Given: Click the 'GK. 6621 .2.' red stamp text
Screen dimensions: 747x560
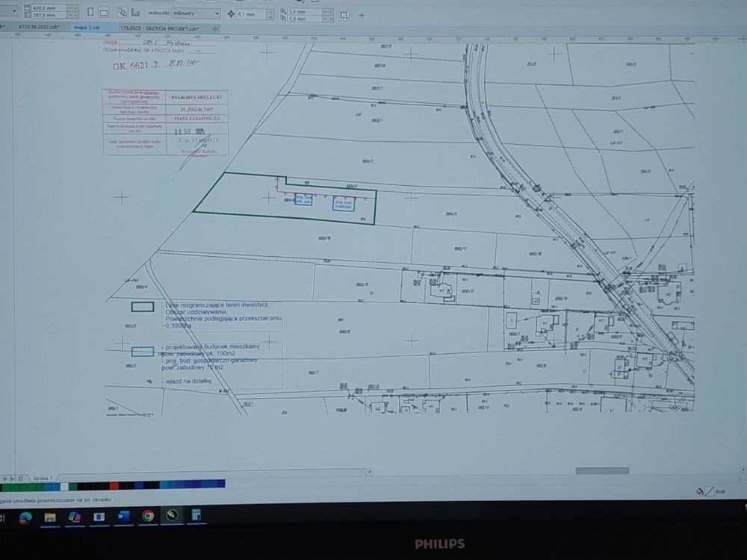Looking at the screenshot, I should point(136,66).
